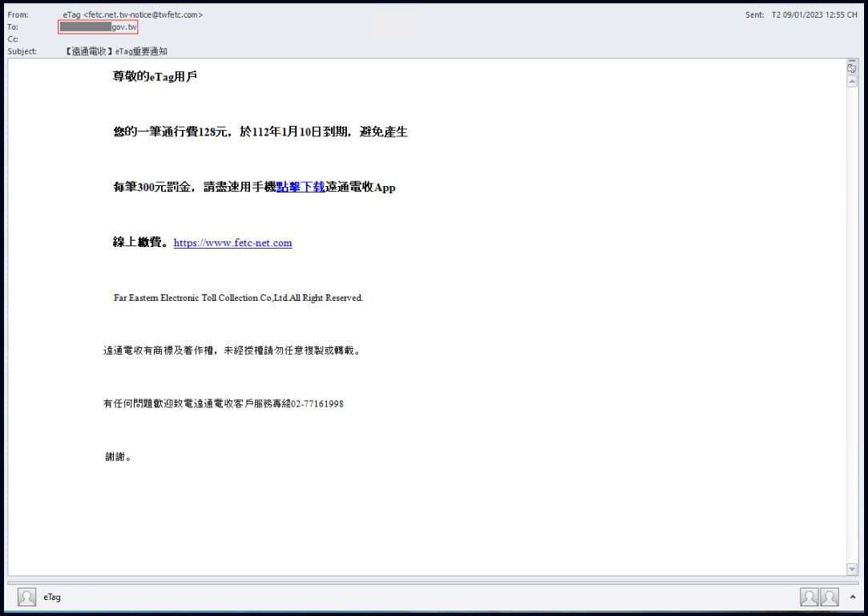Image resolution: width=868 pixels, height=616 pixels.
Task: Click the customer service number 02-77161998
Action: tap(317, 403)
